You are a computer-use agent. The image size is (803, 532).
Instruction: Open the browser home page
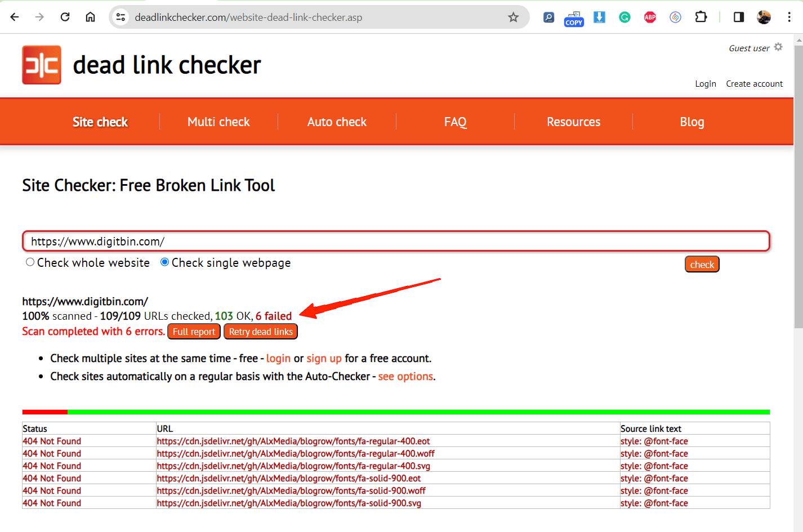coord(90,17)
